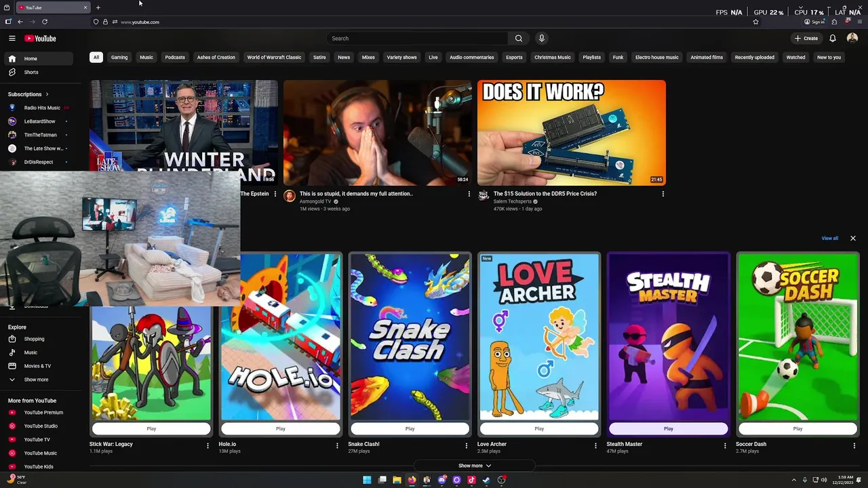The width and height of the screenshot is (868, 488).
Task: Open the account avatar menu
Action: point(852,39)
